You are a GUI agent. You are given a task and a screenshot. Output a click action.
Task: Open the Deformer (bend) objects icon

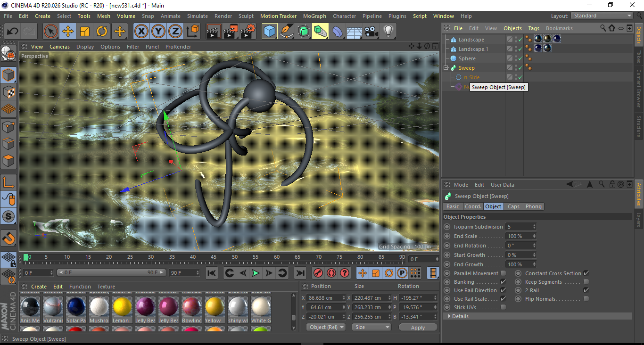click(338, 32)
